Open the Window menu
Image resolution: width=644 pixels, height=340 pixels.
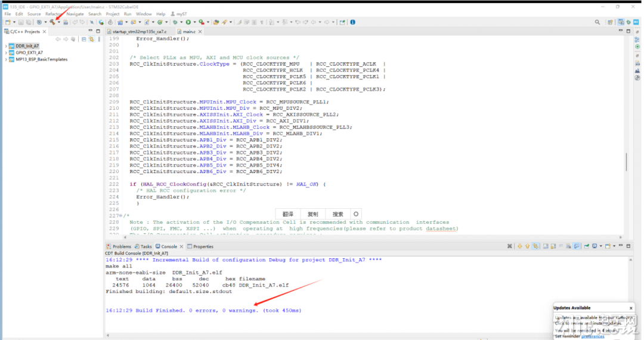144,14
